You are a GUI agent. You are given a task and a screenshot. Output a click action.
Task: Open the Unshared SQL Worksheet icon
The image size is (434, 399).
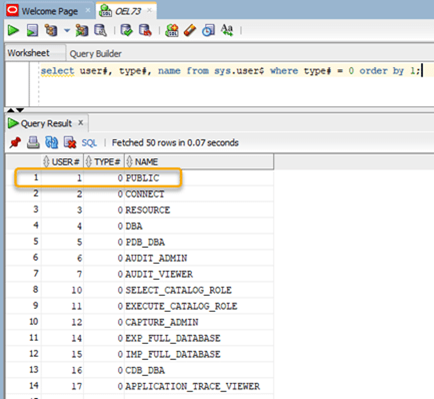[x=172, y=30]
